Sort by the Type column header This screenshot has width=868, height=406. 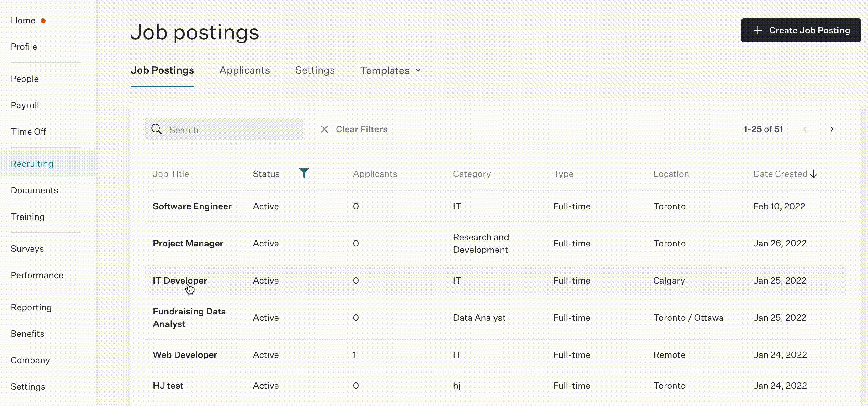563,174
